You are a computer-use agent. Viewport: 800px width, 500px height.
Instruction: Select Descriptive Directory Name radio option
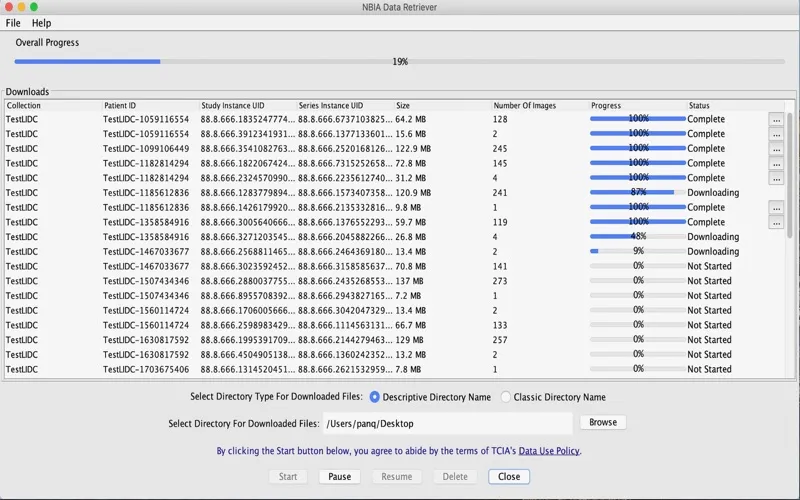[374, 397]
